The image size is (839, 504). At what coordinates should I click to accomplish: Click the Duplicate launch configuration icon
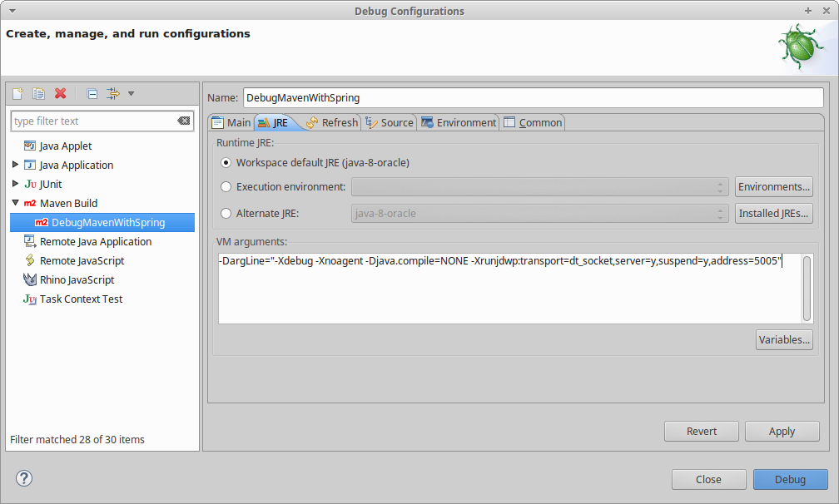pyautogui.click(x=38, y=94)
